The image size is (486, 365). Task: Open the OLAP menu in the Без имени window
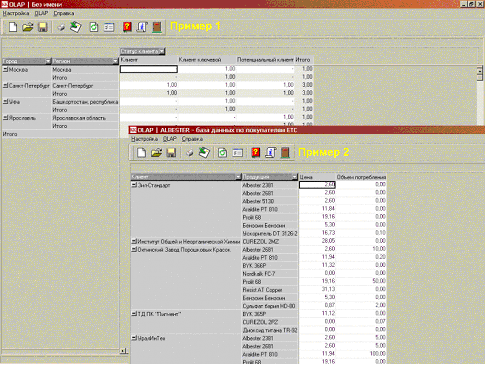(x=41, y=13)
